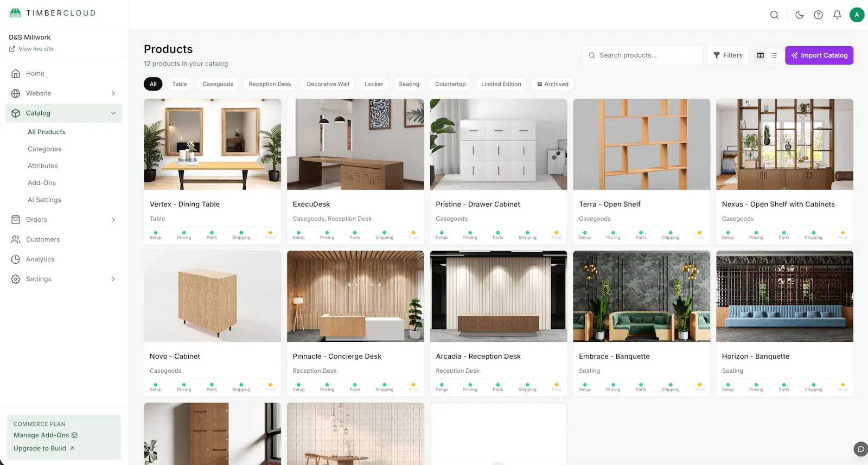Click the Settings gear icon
This screenshot has width=868, height=465.
pyautogui.click(x=16, y=279)
